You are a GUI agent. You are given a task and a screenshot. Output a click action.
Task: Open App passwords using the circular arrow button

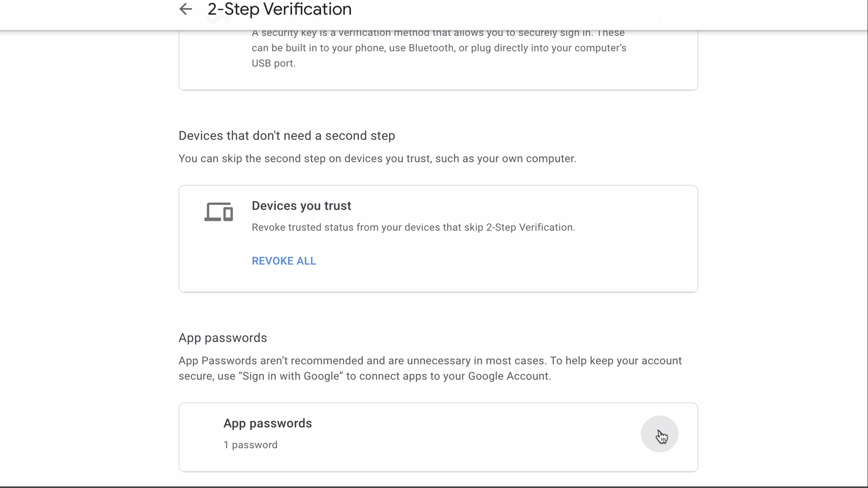pyautogui.click(x=659, y=434)
